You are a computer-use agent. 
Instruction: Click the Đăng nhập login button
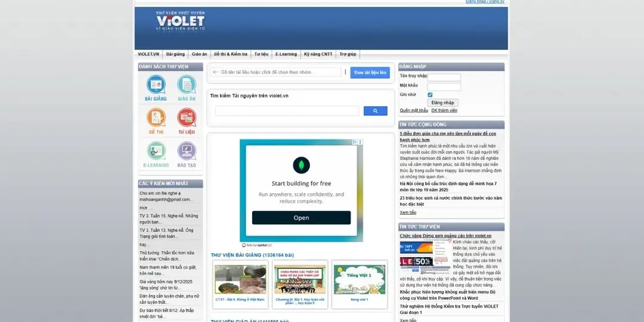pos(442,103)
